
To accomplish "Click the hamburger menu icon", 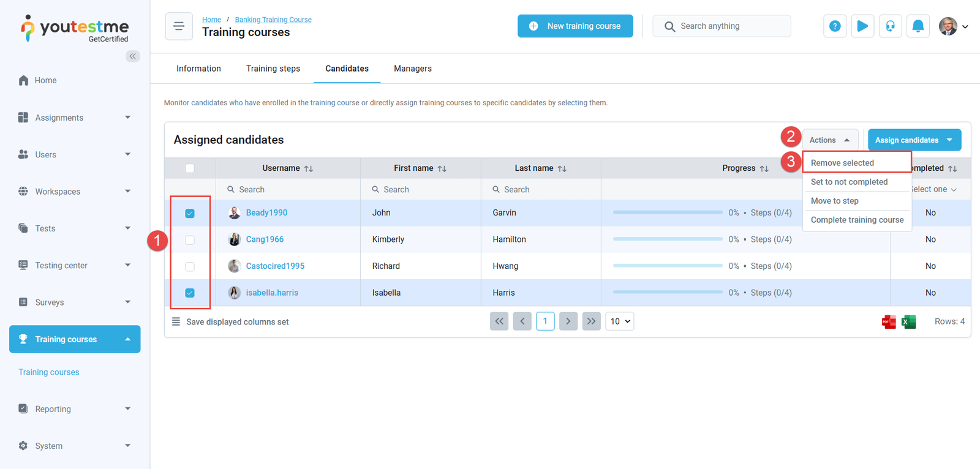I will pos(179,26).
